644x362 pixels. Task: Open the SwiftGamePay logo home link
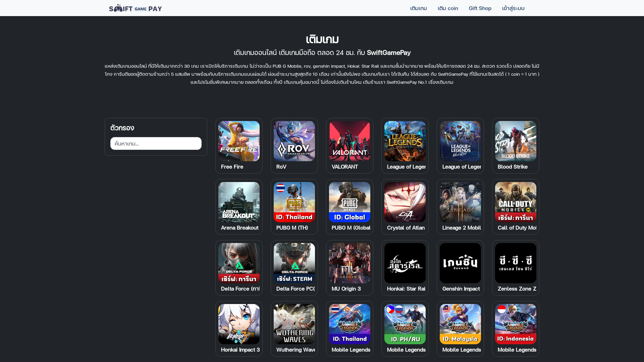pos(135,8)
